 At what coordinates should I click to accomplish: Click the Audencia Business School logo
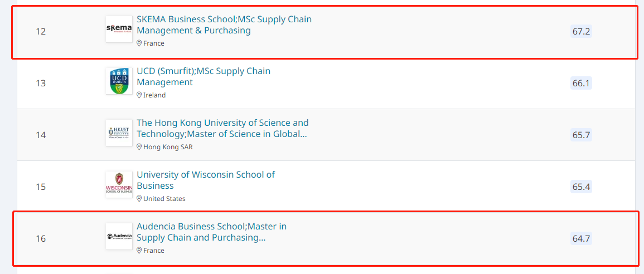(119, 237)
